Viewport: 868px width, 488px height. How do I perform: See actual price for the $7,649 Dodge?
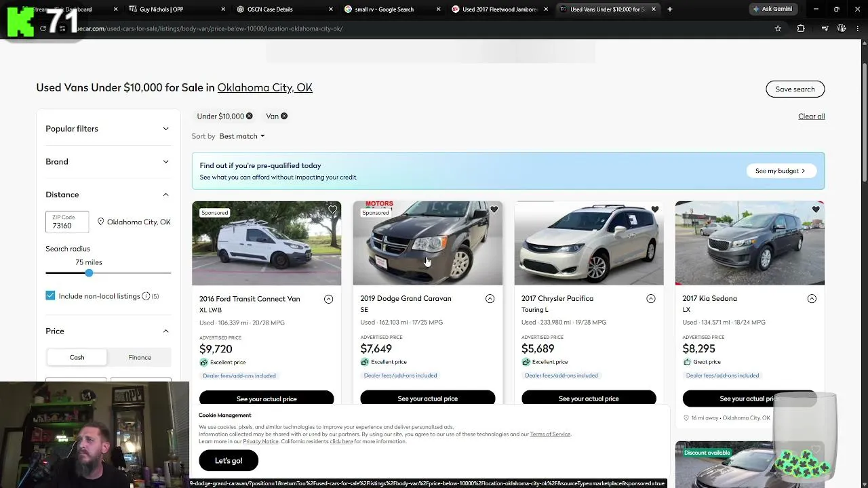click(427, 399)
